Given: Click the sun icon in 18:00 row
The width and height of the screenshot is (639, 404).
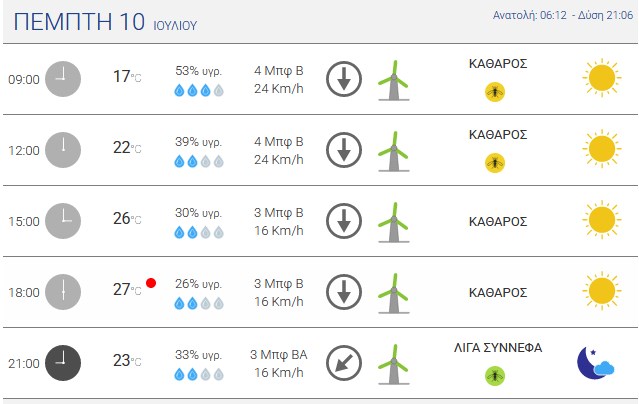Looking at the screenshot, I should click(602, 291).
